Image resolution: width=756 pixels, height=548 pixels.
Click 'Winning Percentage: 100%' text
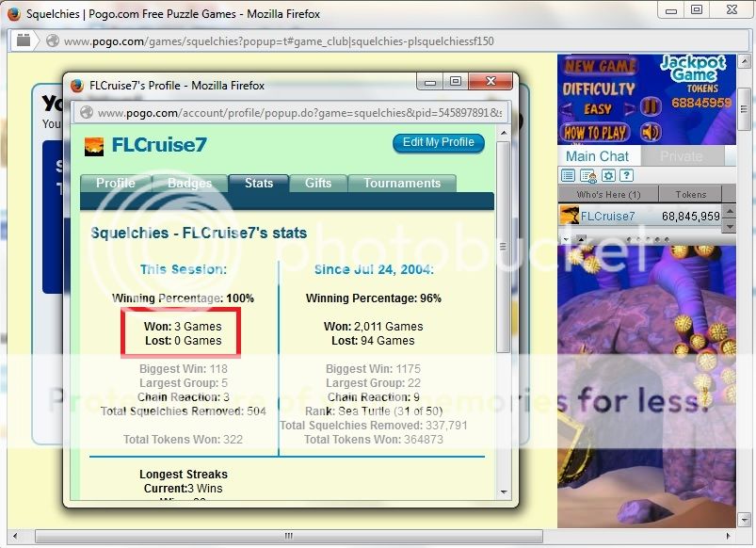(184, 298)
